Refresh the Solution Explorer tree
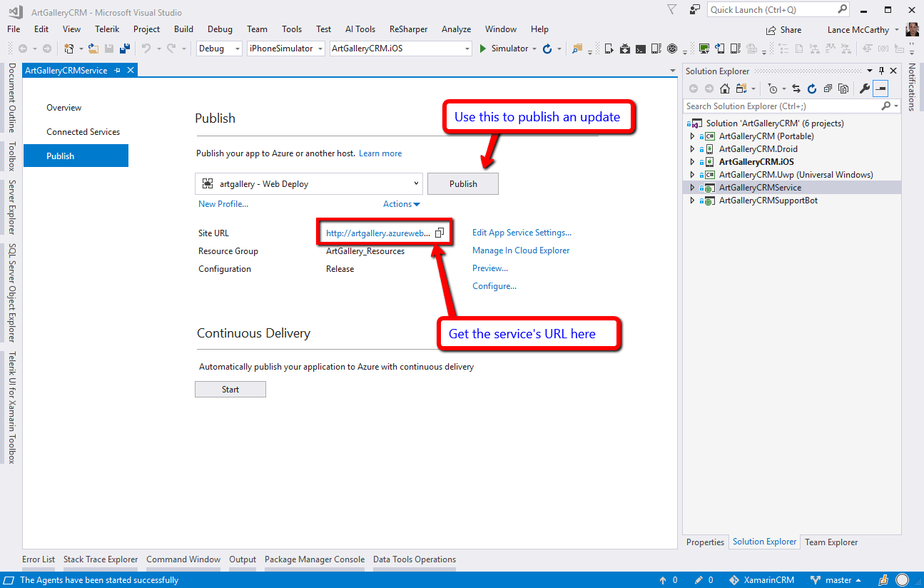924x588 pixels. click(x=812, y=88)
